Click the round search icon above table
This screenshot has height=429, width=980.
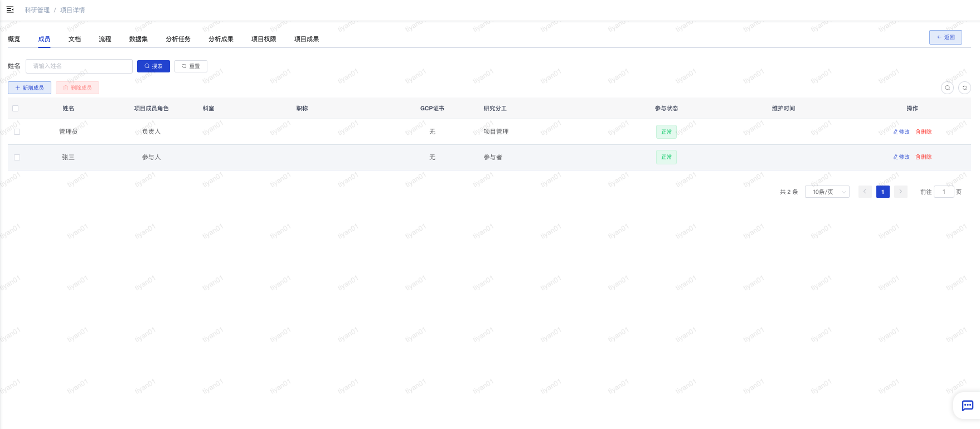point(947,87)
